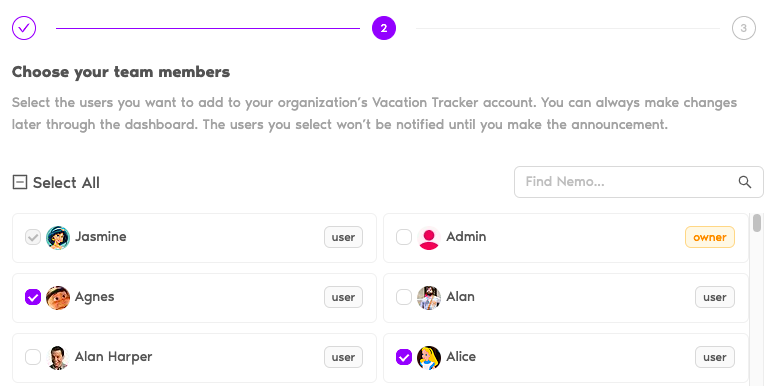Click the Admin user avatar icon

(429, 238)
